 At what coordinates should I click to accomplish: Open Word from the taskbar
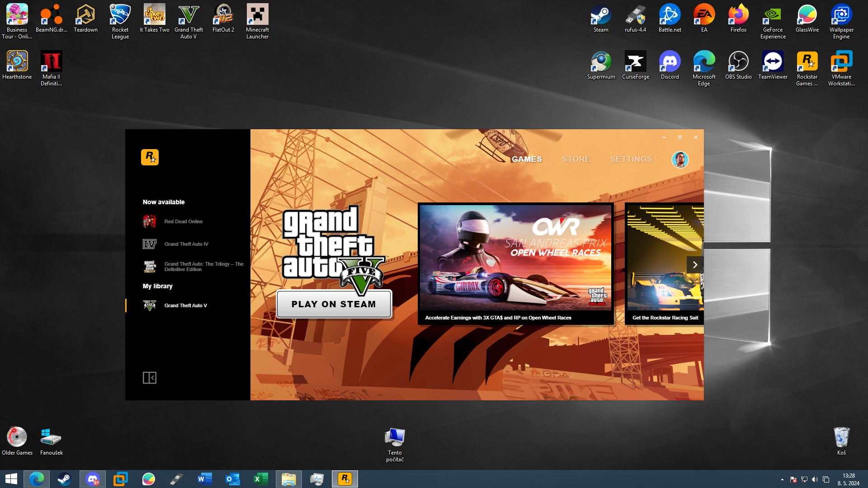tap(205, 479)
